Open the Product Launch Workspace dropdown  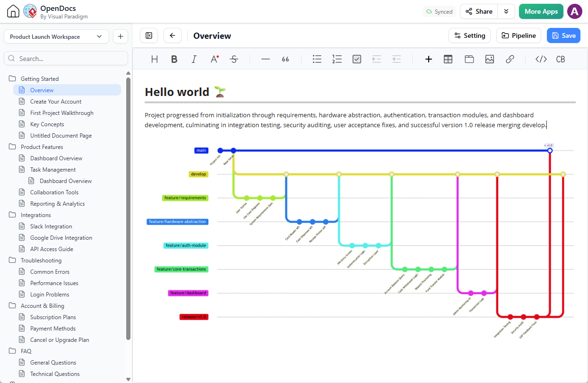point(56,36)
